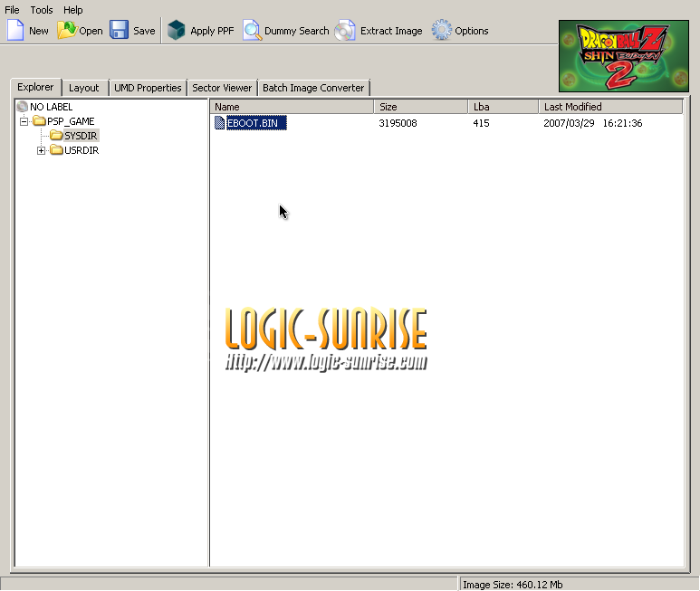Select the NO LABEL disc icon in the tree

pyautogui.click(x=22, y=107)
